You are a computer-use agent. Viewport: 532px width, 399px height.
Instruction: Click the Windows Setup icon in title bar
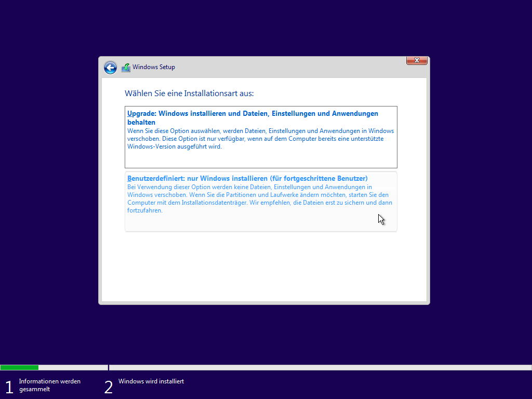point(126,68)
